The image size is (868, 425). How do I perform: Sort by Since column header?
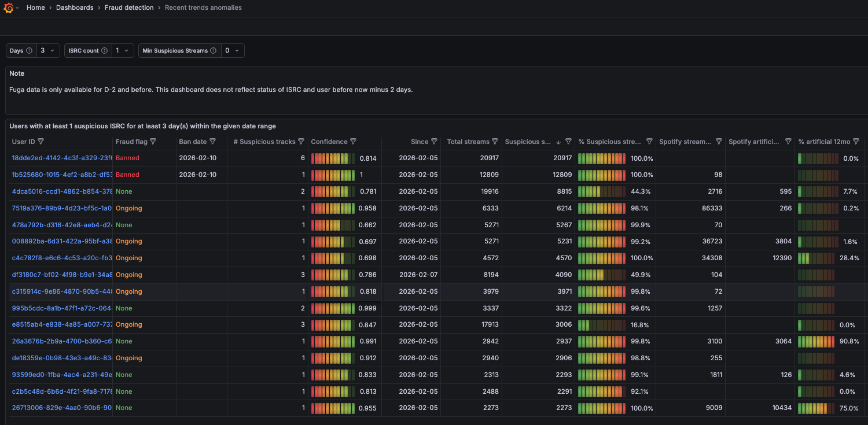coord(420,142)
